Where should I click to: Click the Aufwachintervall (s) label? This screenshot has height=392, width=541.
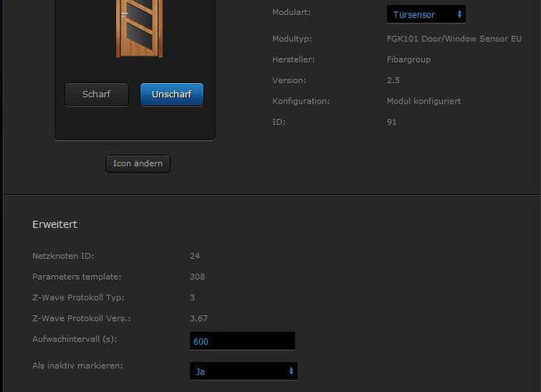coord(74,339)
